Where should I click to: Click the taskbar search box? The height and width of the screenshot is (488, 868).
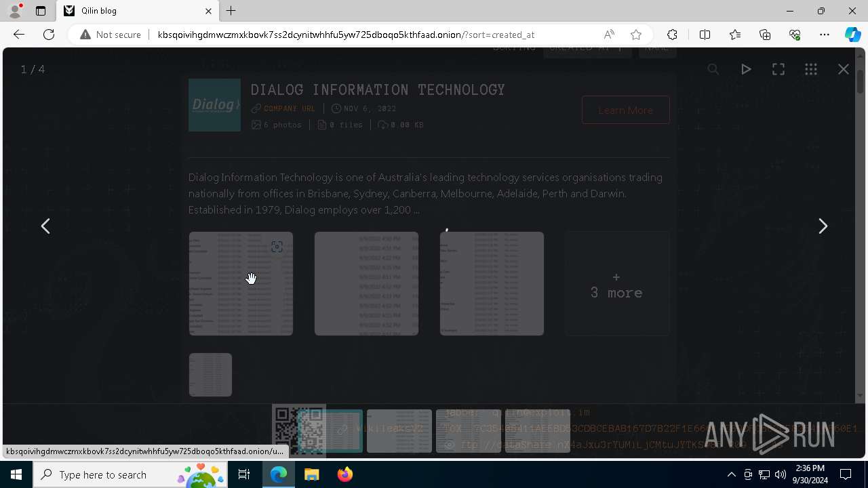tap(131, 474)
